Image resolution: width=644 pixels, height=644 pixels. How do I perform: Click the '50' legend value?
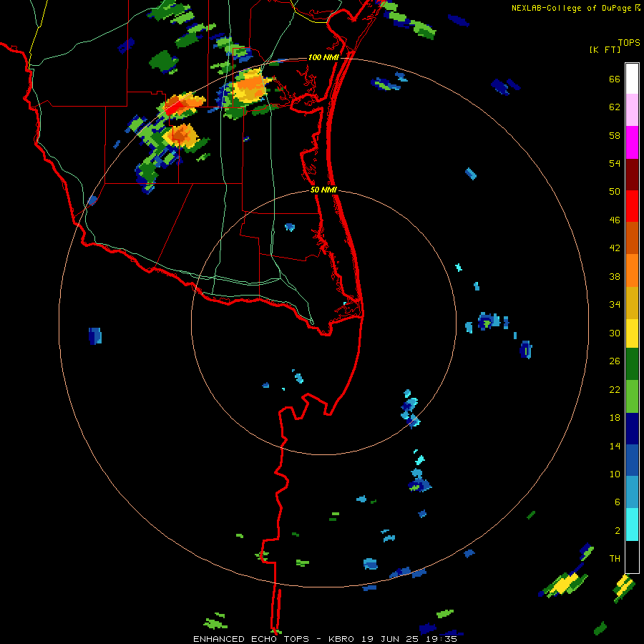click(x=615, y=192)
